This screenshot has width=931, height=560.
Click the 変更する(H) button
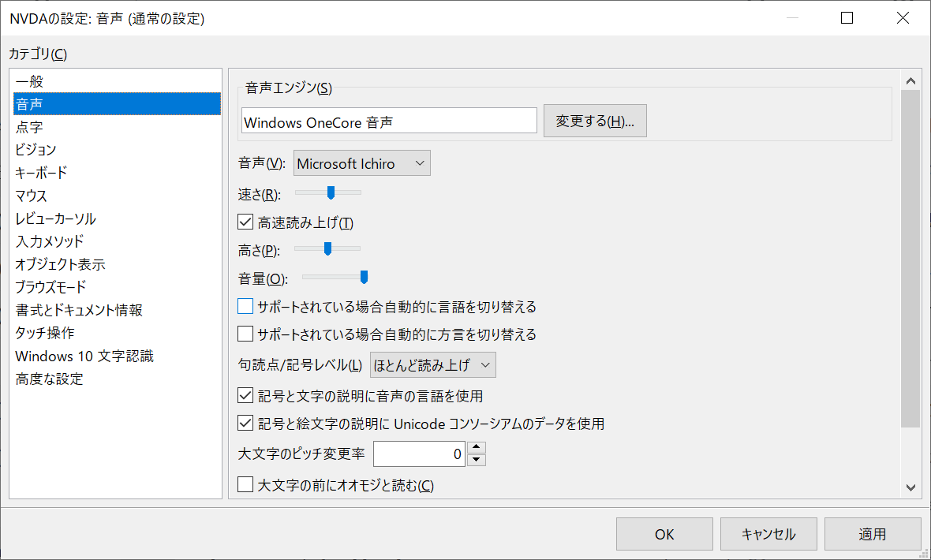pyautogui.click(x=595, y=120)
